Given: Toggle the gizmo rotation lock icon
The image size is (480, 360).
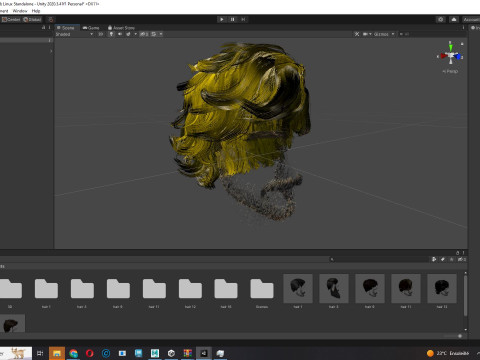Looking at the screenshot, I should [462, 44].
